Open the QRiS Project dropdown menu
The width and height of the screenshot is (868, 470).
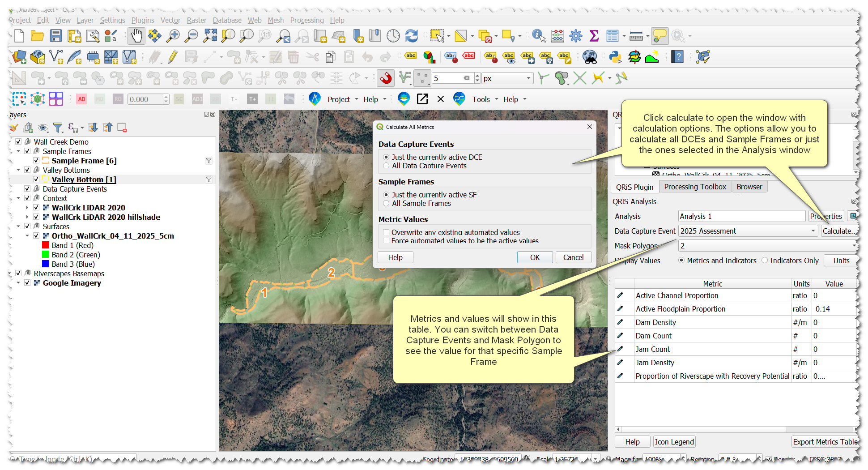click(343, 99)
